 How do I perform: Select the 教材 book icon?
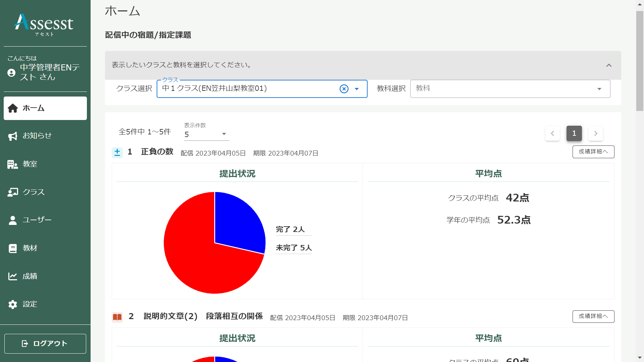coord(13,248)
